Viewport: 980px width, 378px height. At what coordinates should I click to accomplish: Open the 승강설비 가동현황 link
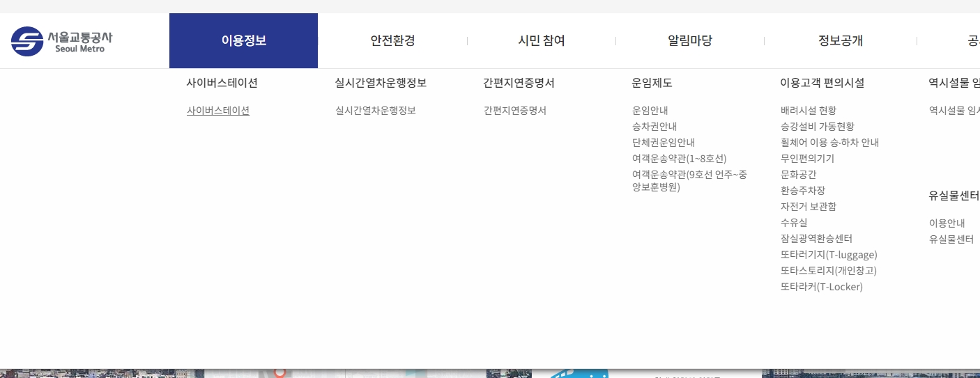(x=817, y=126)
